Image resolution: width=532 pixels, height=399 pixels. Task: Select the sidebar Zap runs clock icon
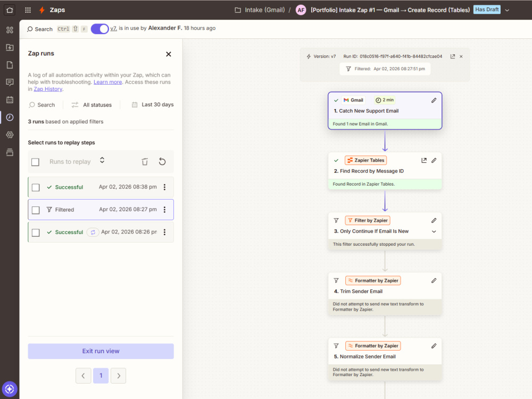10,117
